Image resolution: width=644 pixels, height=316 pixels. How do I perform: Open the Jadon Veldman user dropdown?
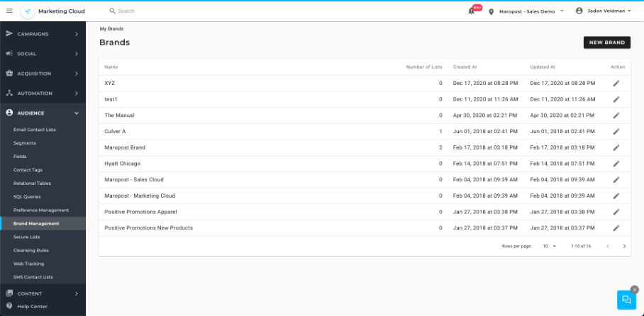click(x=611, y=11)
